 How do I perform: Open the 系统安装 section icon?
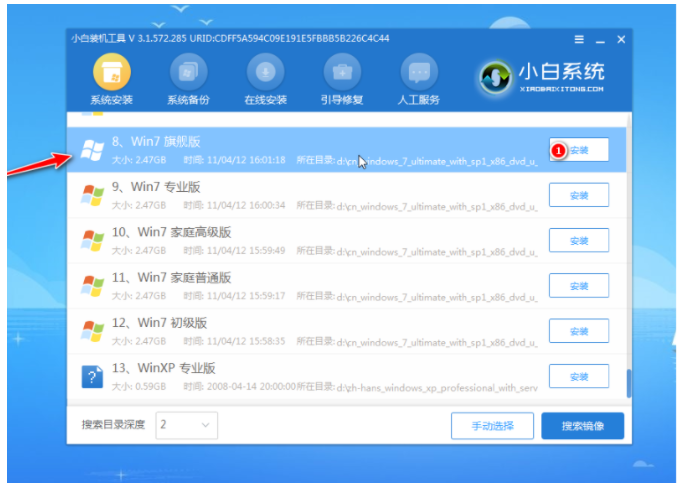tap(112, 72)
